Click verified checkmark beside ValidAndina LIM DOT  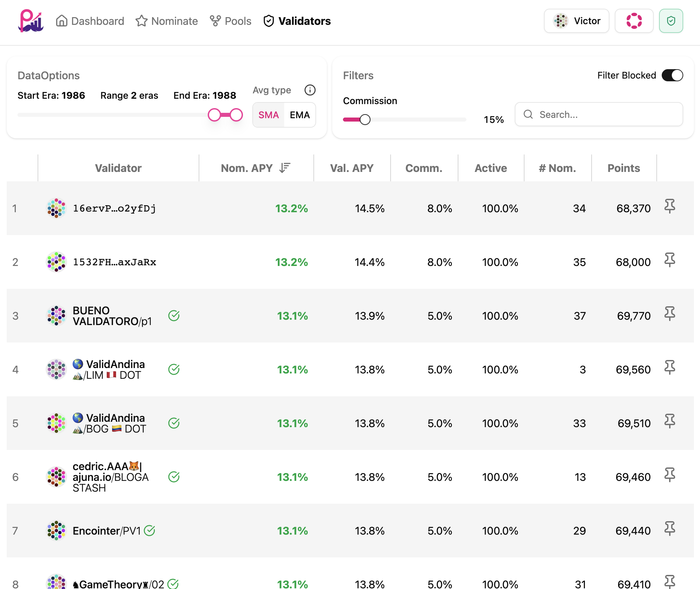(174, 369)
